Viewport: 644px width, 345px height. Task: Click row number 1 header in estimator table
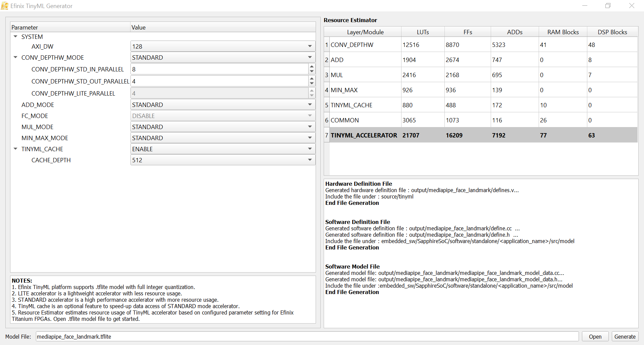coord(327,45)
